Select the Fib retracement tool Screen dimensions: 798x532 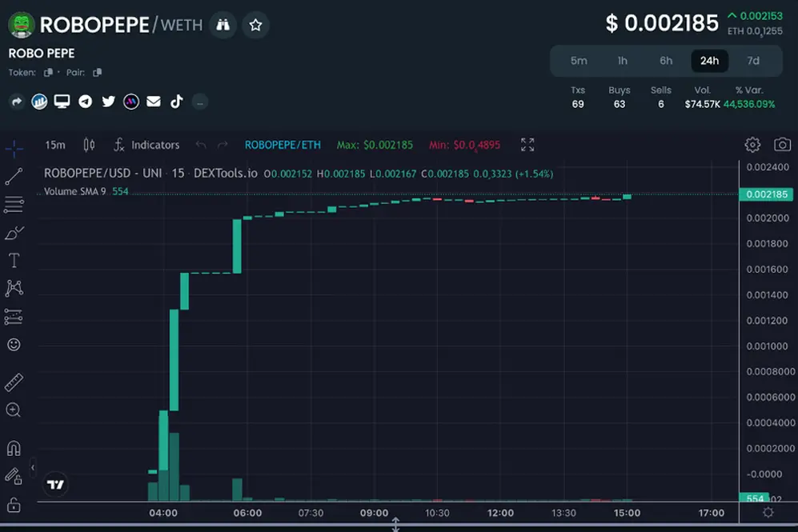(x=14, y=205)
